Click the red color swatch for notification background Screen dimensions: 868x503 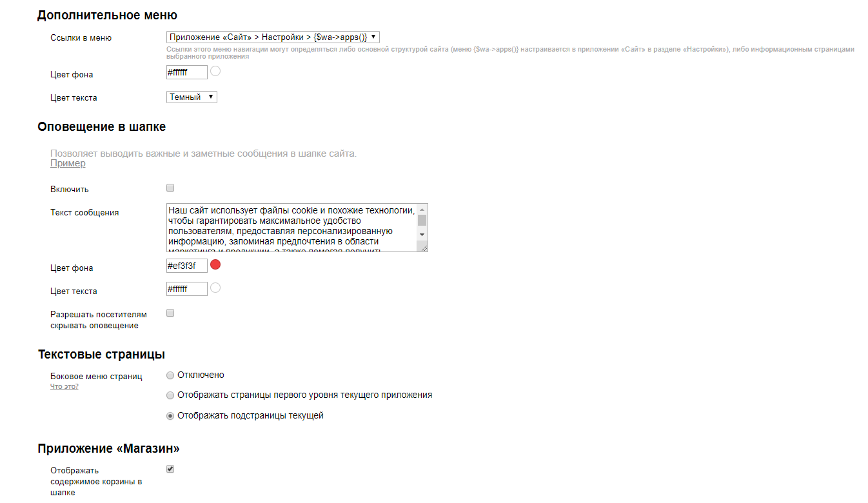click(215, 264)
